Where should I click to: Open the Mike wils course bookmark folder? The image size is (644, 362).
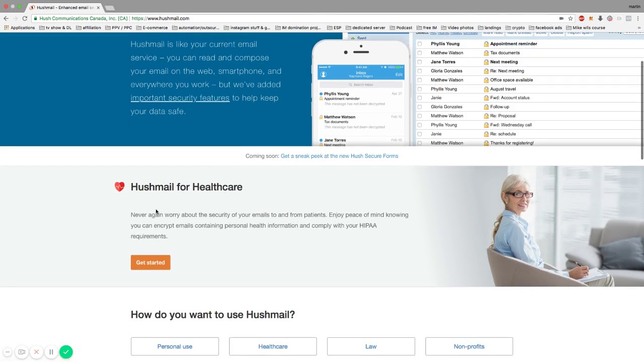click(x=586, y=28)
